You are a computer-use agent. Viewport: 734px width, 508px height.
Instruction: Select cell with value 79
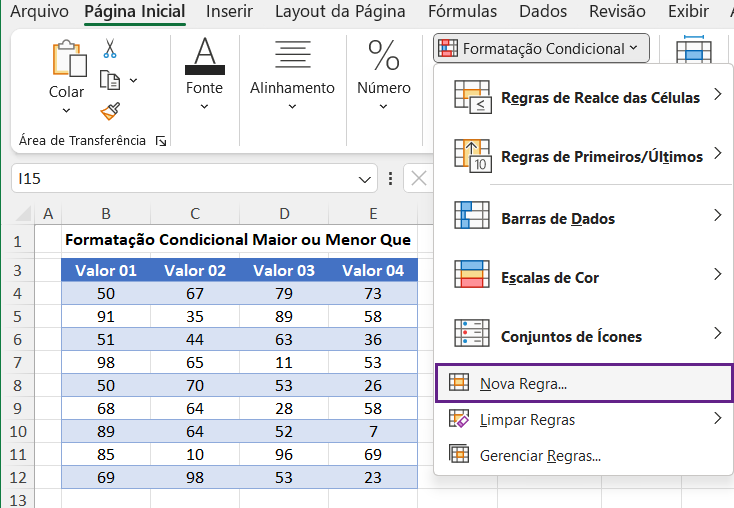pos(284,294)
